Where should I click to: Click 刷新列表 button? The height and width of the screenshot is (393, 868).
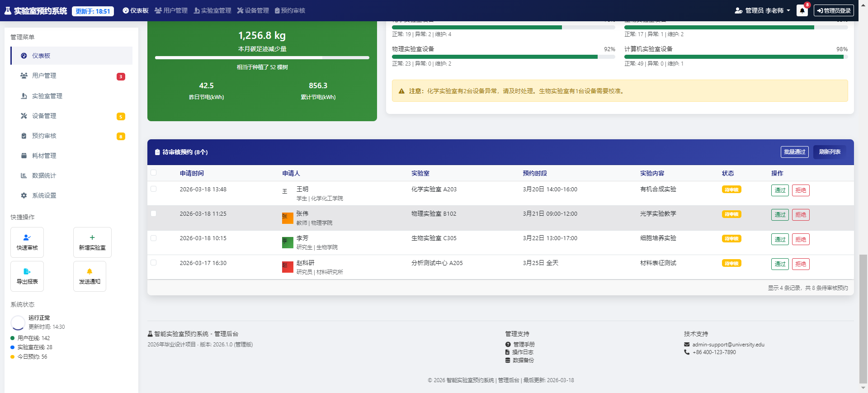tap(830, 152)
